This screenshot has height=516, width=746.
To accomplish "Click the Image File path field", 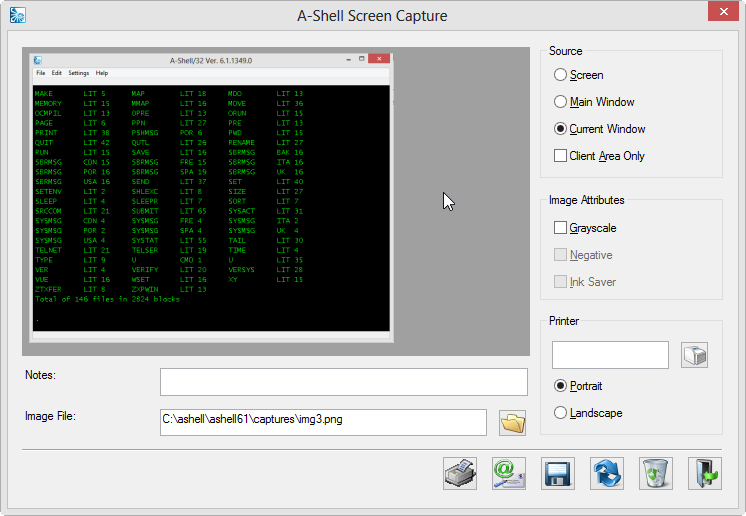I will point(323,420).
